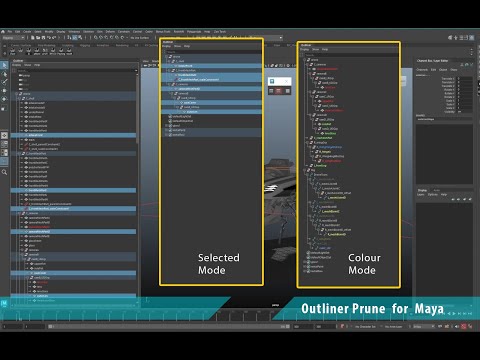Select the arrow Select tool in toolbox
The width and height of the screenshot is (480, 360).
coord(4,65)
